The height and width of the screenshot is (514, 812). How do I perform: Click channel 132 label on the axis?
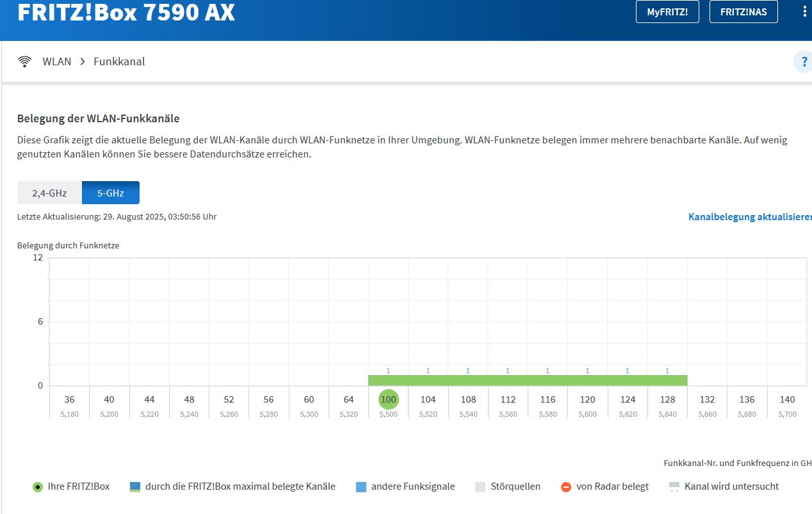[x=707, y=399]
